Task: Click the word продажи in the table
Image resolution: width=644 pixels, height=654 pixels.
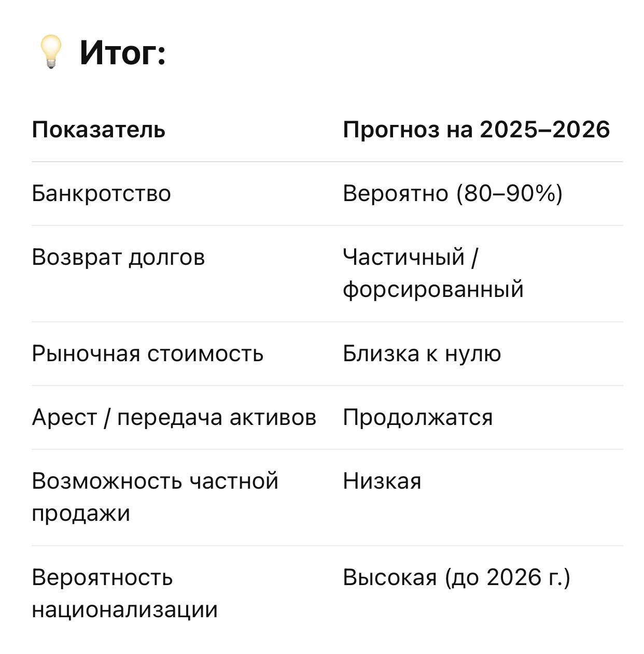Action: (81, 514)
